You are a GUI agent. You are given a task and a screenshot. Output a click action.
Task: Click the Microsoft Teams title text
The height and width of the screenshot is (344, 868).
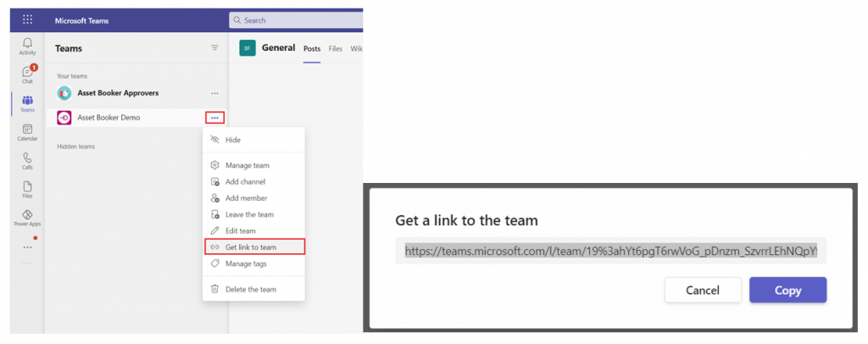tap(82, 21)
